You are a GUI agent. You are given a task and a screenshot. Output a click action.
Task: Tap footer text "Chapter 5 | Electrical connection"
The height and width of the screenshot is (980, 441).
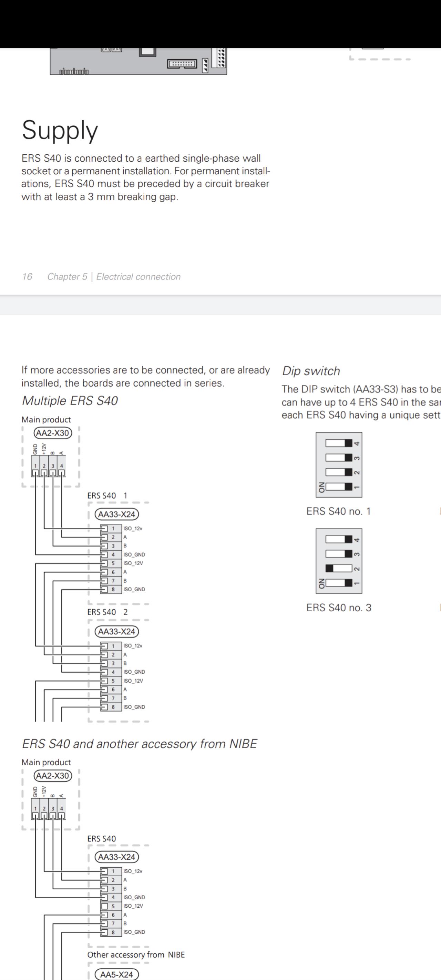click(x=114, y=277)
